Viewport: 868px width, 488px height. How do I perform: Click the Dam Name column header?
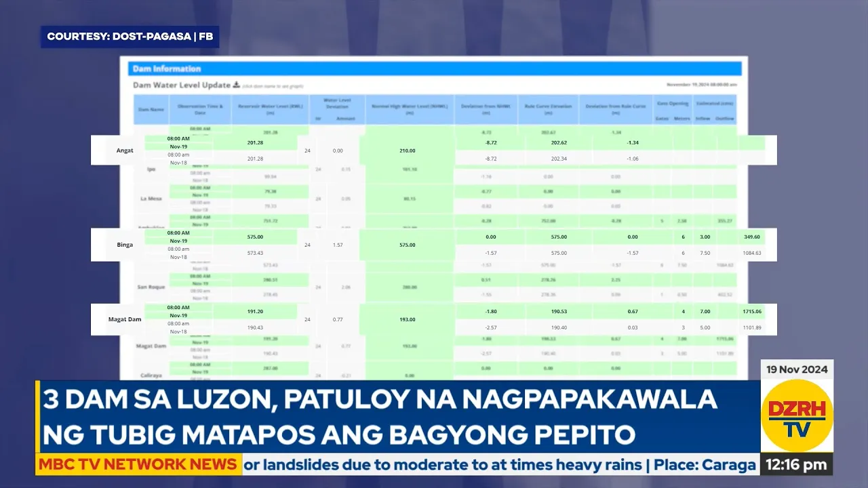(x=151, y=109)
